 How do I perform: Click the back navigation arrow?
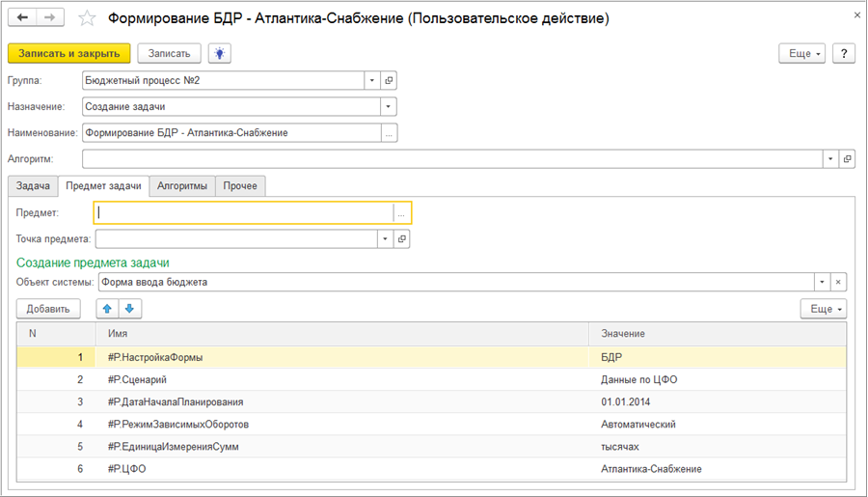point(22,18)
